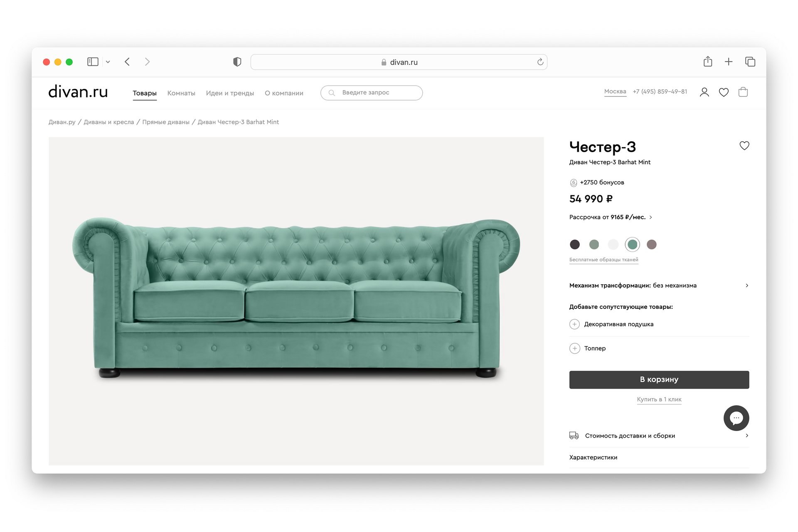Add Топпер with plus toggle
This screenshot has height=532, width=798.
(x=574, y=348)
